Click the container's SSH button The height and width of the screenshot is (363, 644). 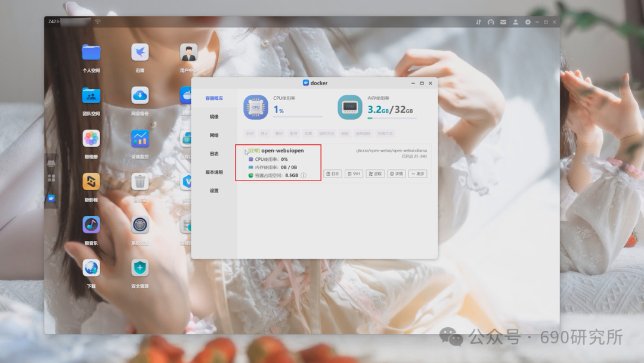(x=354, y=173)
